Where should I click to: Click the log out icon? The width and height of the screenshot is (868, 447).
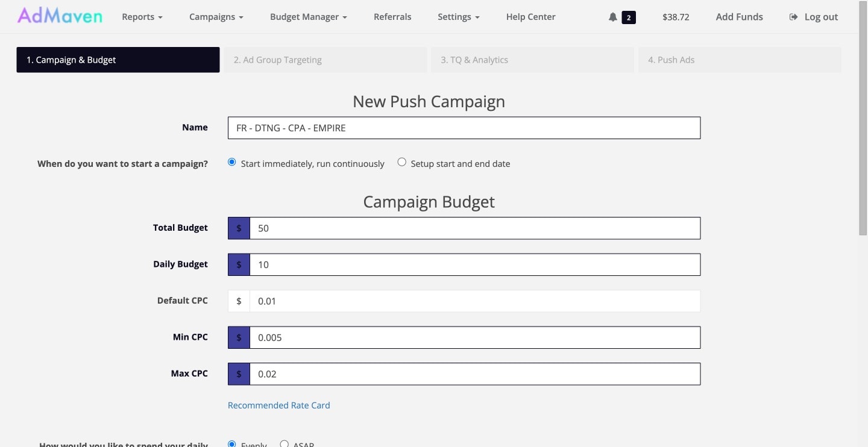coord(793,16)
